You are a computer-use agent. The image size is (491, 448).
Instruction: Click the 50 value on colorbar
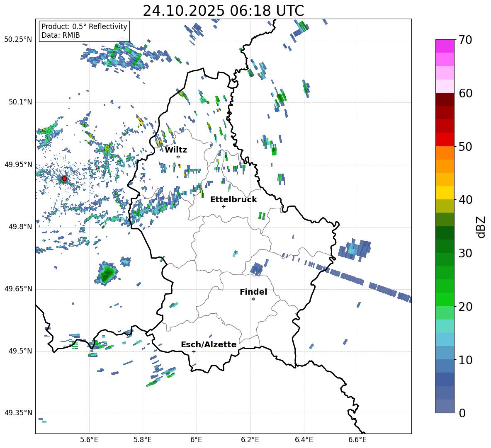point(465,147)
